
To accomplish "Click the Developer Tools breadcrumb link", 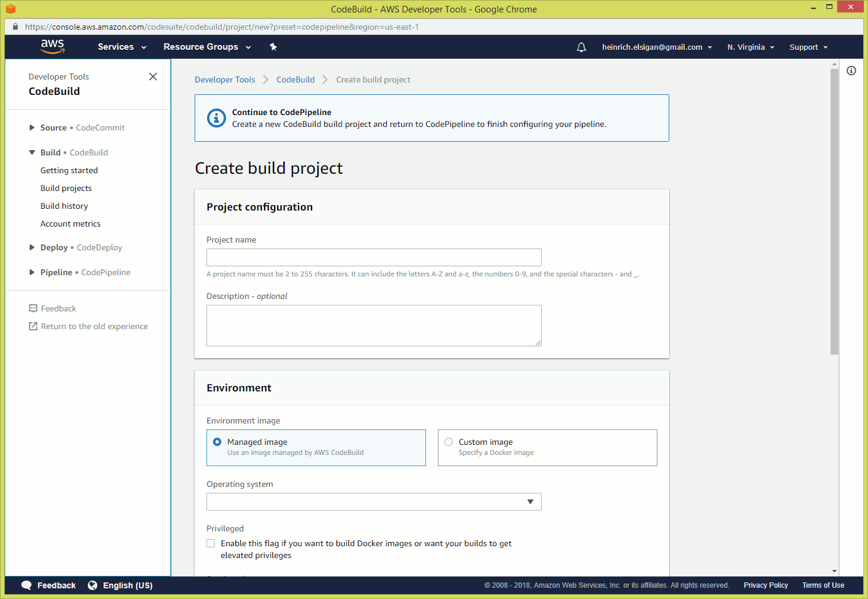I will coord(225,79).
